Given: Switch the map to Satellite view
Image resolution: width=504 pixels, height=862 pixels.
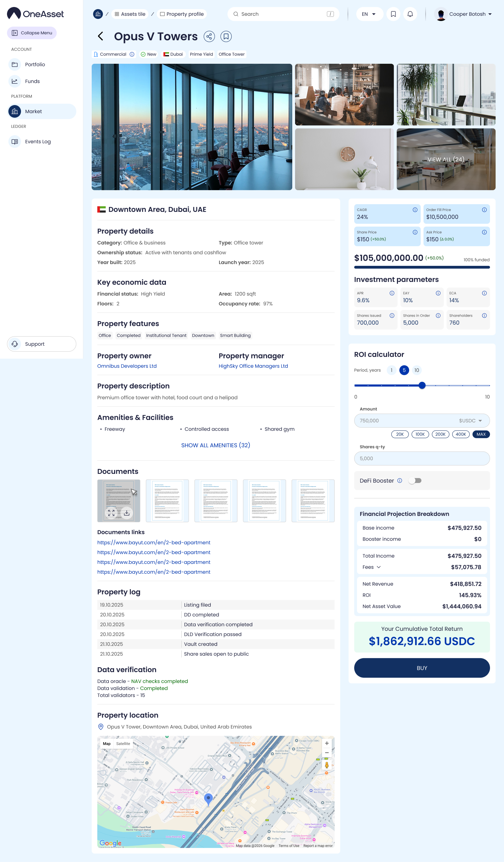Looking at the screenshot, I should point(123,744).
